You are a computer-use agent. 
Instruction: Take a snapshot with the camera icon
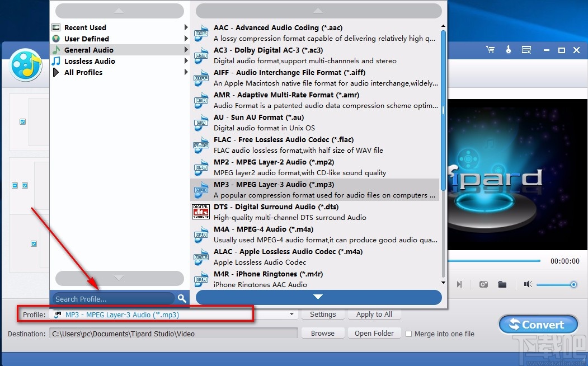click(484, 284)
